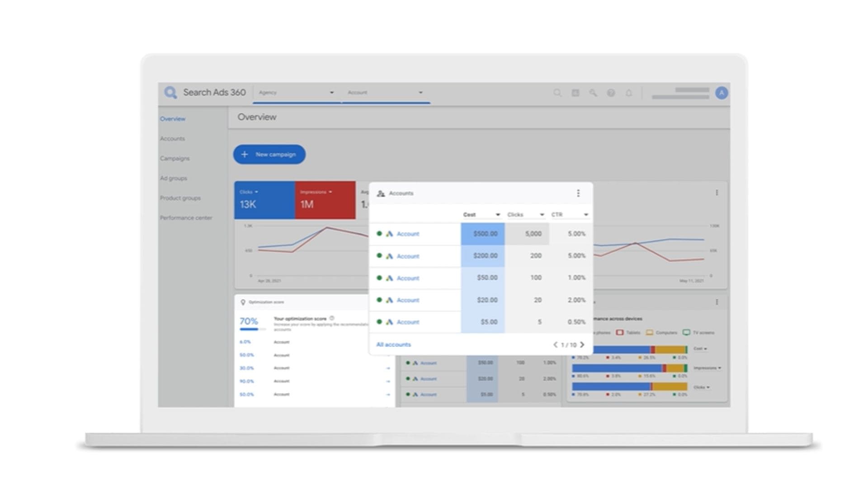Open the Agency dropdown
The width and height of the screenshot is (868, 488).
(296, 93)
